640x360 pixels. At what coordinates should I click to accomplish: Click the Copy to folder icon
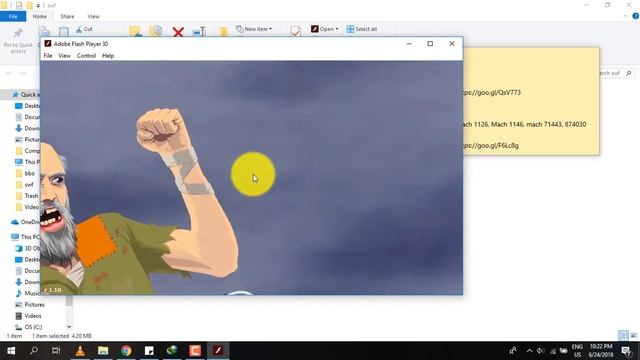tap(156, 31)
